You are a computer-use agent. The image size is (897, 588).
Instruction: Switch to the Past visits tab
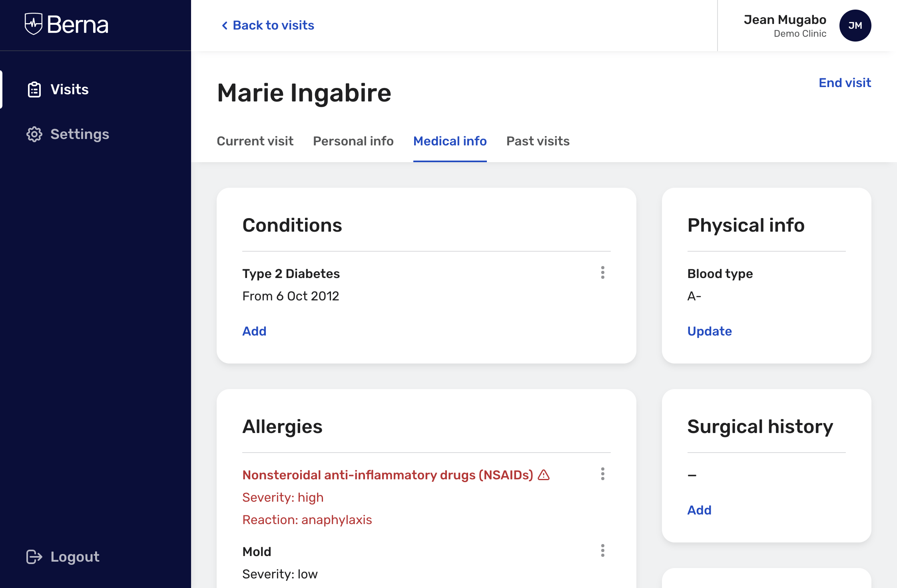click(x=537, y=141)
